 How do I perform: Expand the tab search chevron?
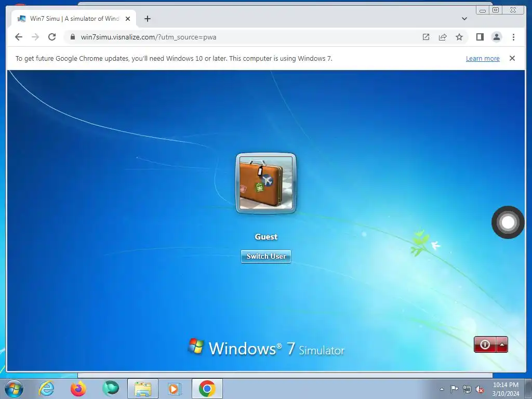464,19
